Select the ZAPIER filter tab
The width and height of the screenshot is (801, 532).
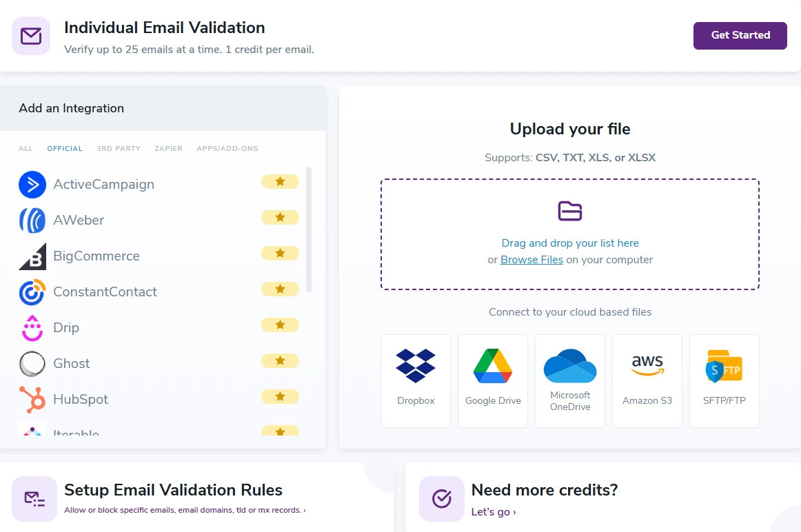pos(168,149)
